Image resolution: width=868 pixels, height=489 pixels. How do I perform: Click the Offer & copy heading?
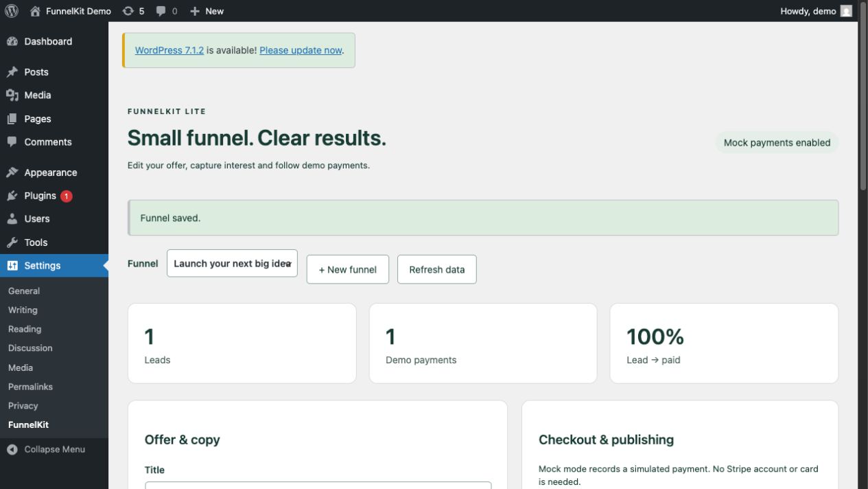coord(182,440)
